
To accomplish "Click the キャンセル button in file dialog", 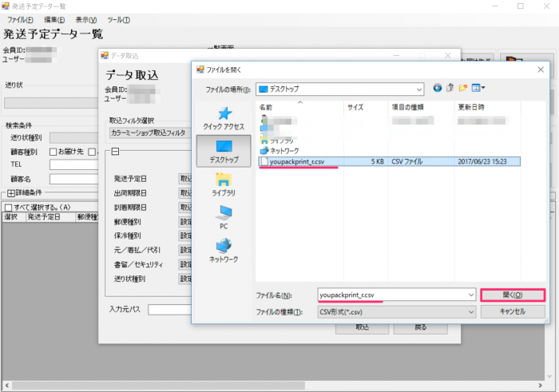I will point(513,311).
